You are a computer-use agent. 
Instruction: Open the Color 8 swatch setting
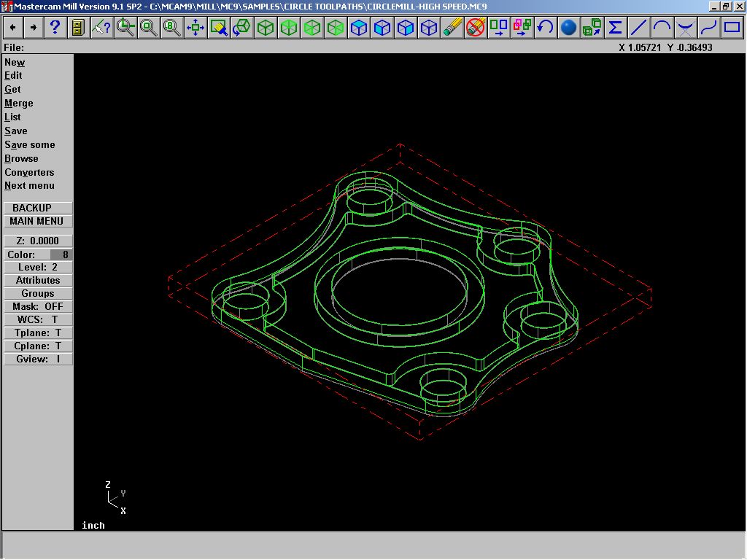[38, 254]
